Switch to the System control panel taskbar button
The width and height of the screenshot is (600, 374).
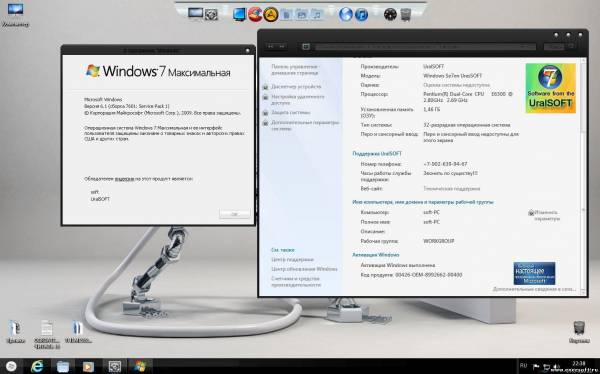[x=114, y=367]
